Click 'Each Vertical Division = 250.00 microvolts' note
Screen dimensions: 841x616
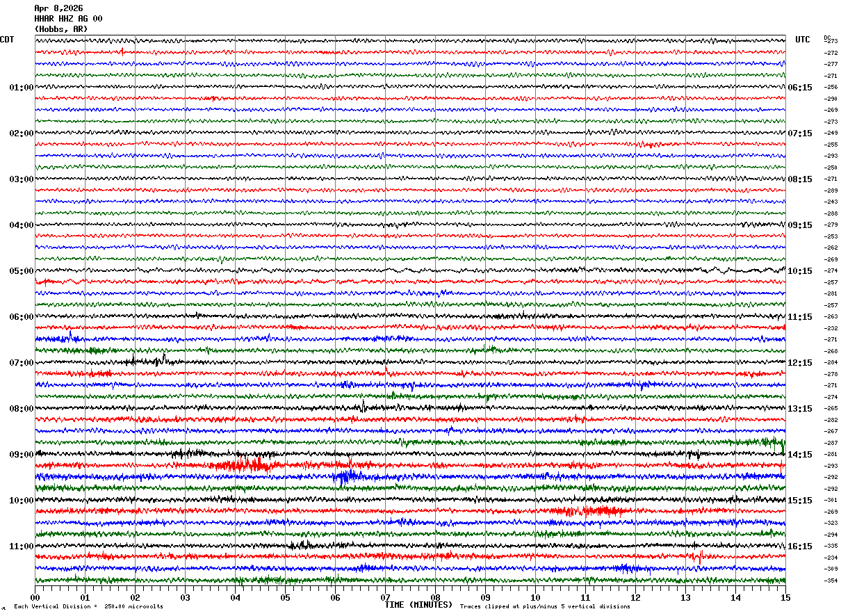[x=88, y=607]
